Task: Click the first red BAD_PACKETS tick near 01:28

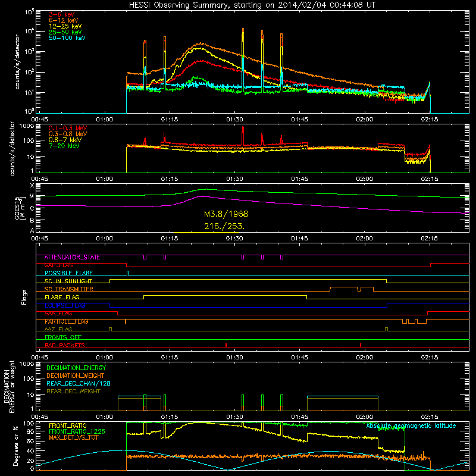Action: pos(226,345)
